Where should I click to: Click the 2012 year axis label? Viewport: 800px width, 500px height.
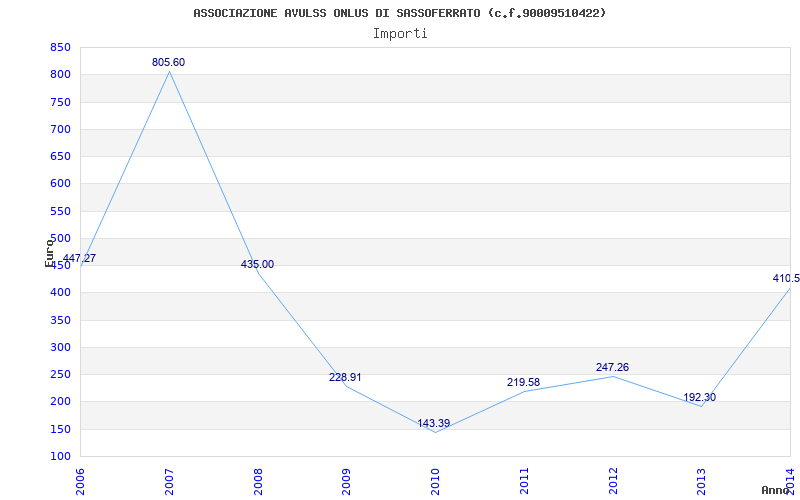(x=613, y=482)
